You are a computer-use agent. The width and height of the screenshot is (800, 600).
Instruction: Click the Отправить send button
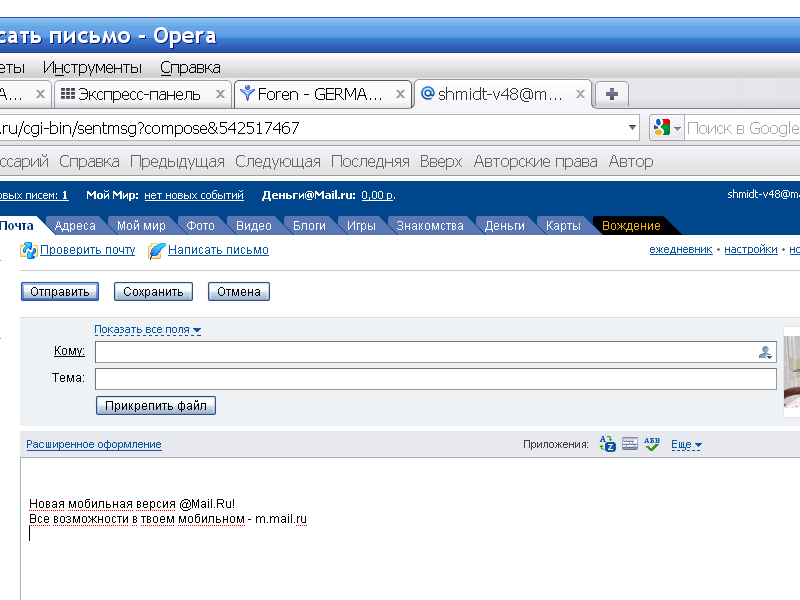(x=60, y=291)
